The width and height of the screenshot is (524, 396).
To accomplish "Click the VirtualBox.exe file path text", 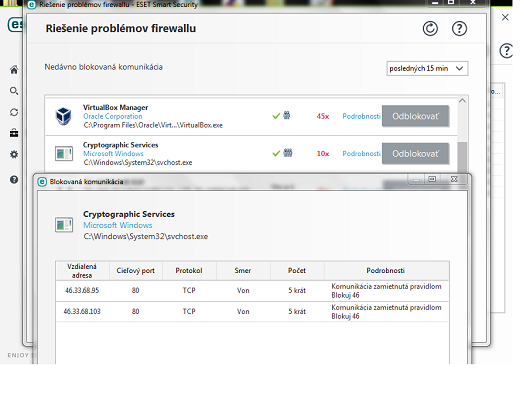I will (x=153, y=125).
